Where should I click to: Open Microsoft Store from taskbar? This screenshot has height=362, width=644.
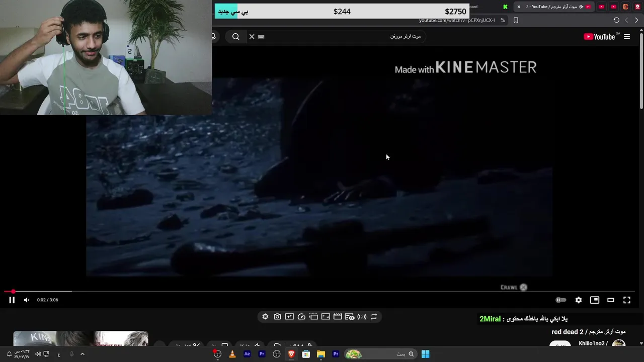point(306,354)
